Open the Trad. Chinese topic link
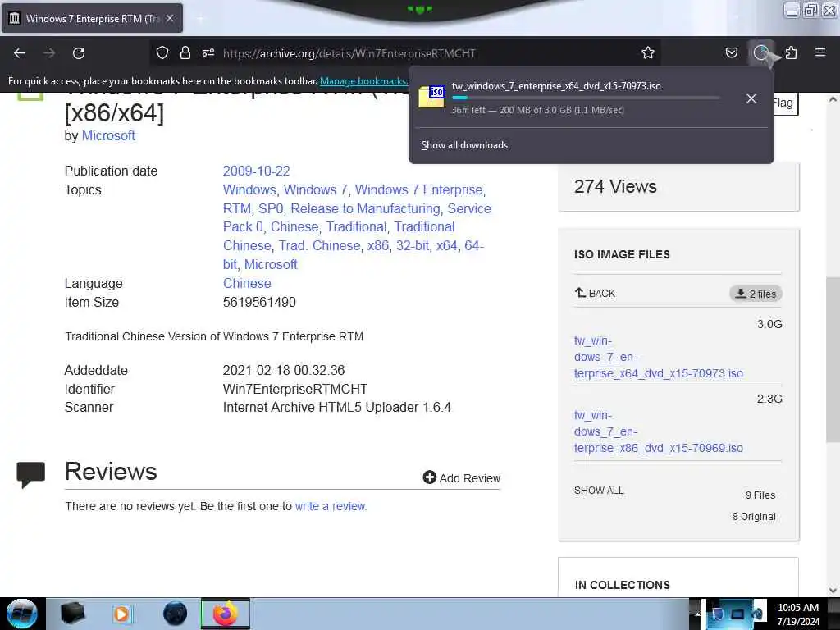Viewport: 840px width, 630px height. pyautogui.click(x=319, y=245)
